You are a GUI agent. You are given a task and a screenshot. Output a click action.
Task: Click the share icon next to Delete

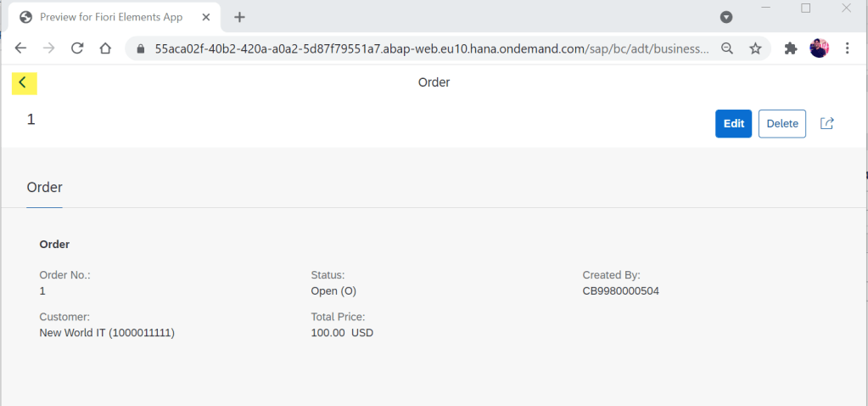827,123
